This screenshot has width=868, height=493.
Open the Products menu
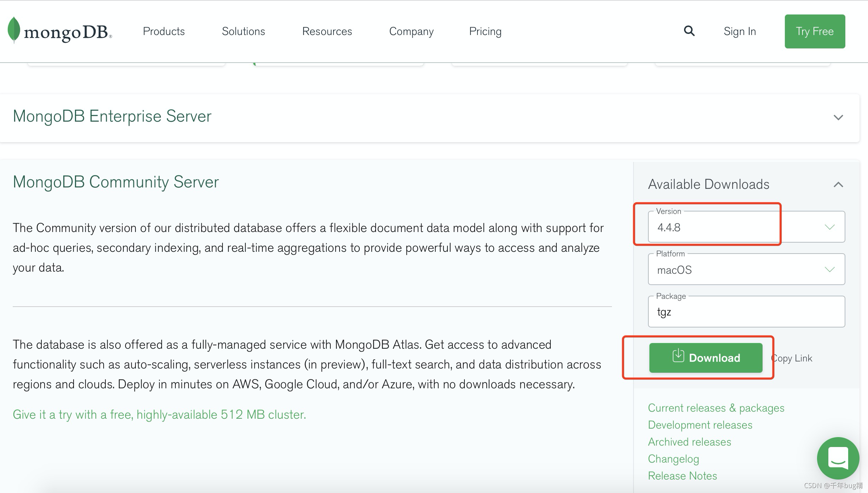coord(164,31)
